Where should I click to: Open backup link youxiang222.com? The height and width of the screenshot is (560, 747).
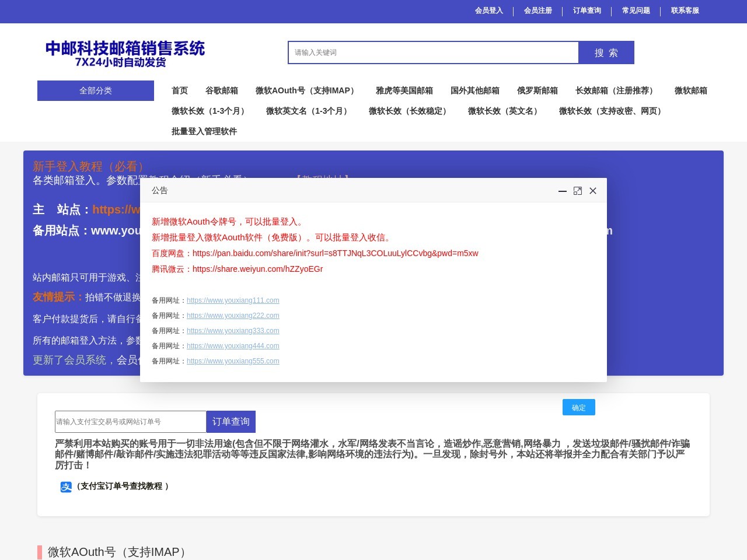(233, 316)
